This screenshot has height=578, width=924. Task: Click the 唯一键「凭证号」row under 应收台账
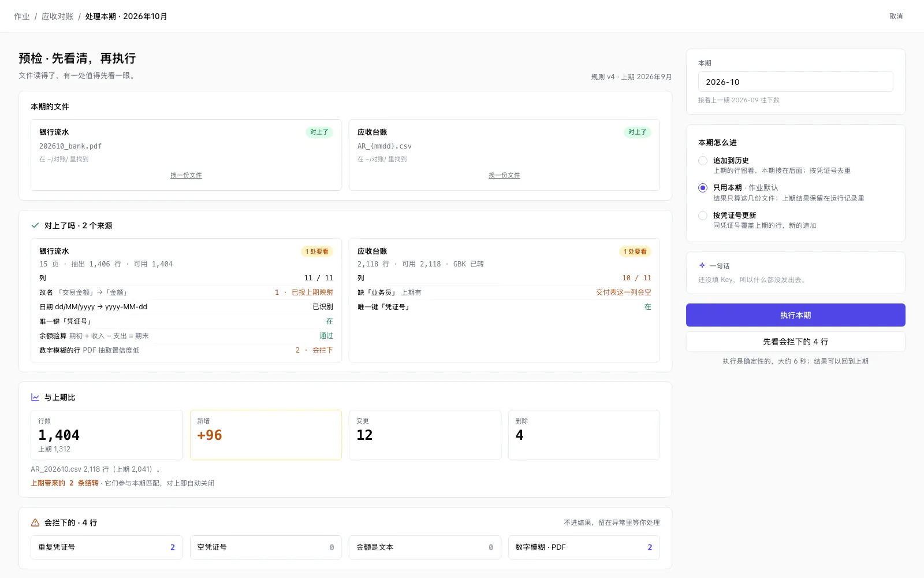click(504, 307)
